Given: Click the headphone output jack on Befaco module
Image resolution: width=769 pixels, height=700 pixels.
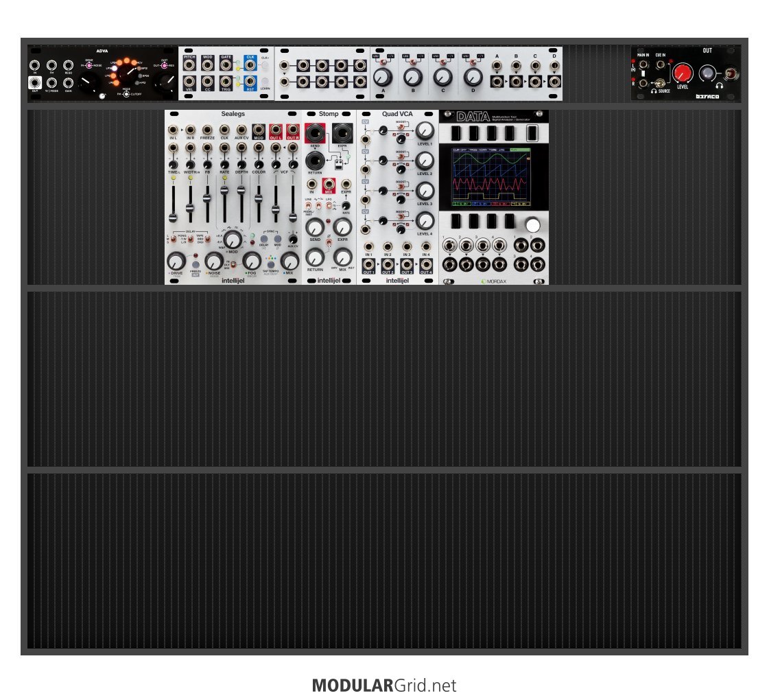Looking at the screenshot, I should point(730,73).
